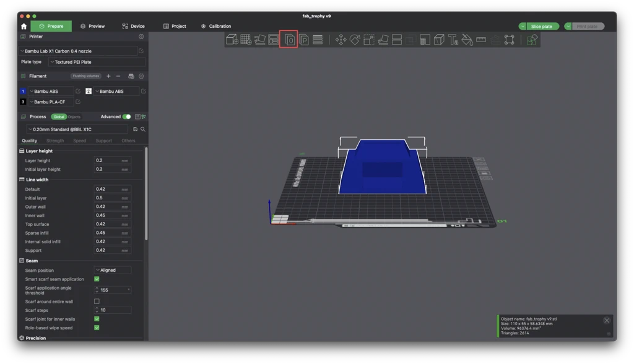
Task: Open the Slice plate dropdown arrow
Action: click(x=523, y=26)
